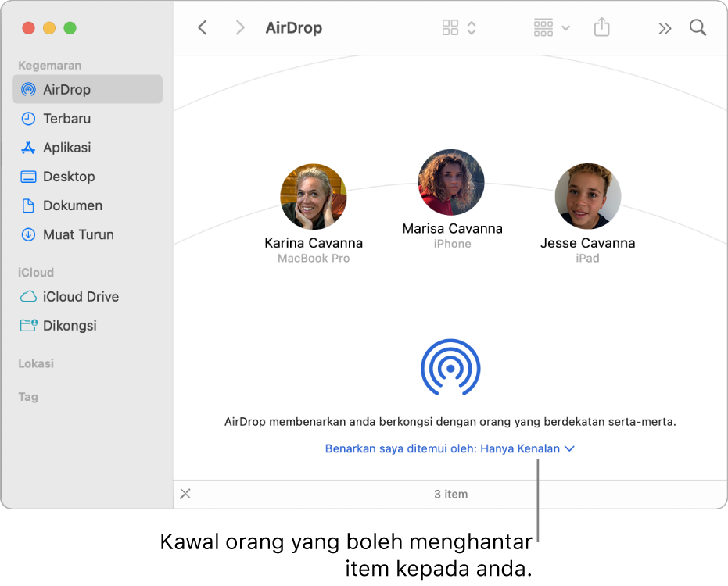The width and height of the screenshot is (728, 586).
Task: Open the overflow toolbar chevrons menu
Action: 664,27
